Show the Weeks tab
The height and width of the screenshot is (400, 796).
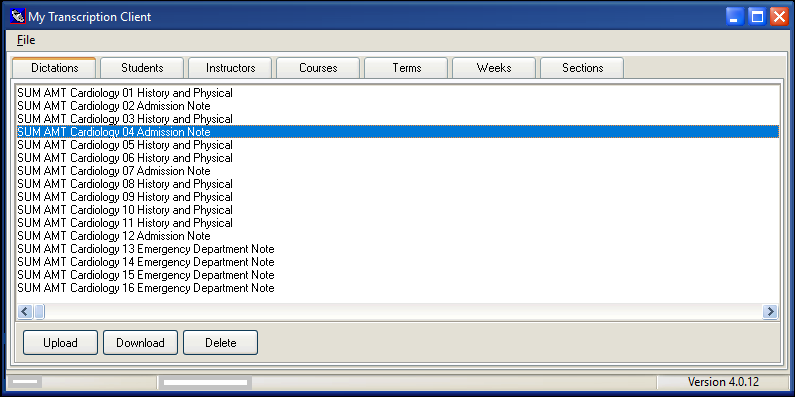(494, 68)
